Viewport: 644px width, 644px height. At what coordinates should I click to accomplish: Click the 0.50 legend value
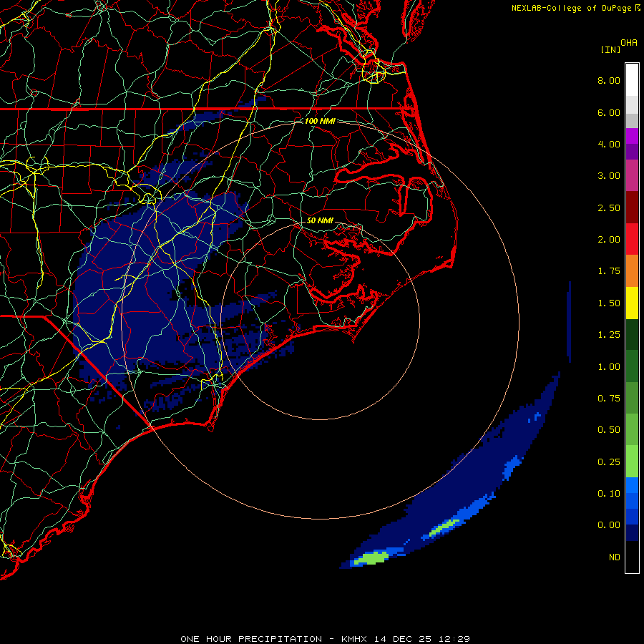coord(609,430)
